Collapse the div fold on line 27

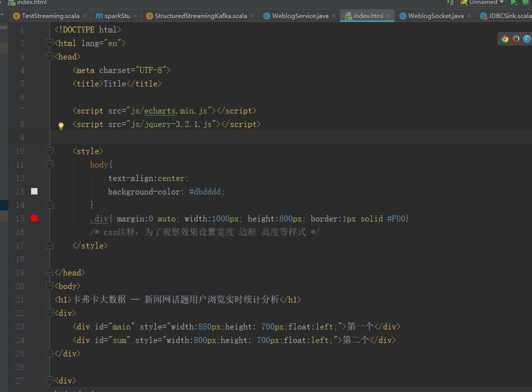click(x=50, y=380)
